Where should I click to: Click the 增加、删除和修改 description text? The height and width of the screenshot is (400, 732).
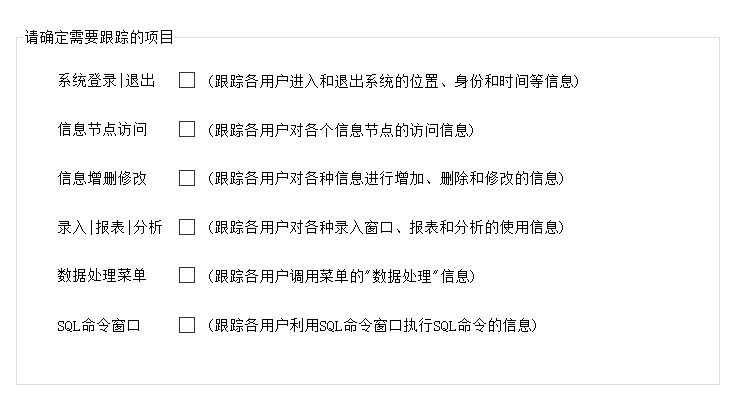tap(386, 178)
